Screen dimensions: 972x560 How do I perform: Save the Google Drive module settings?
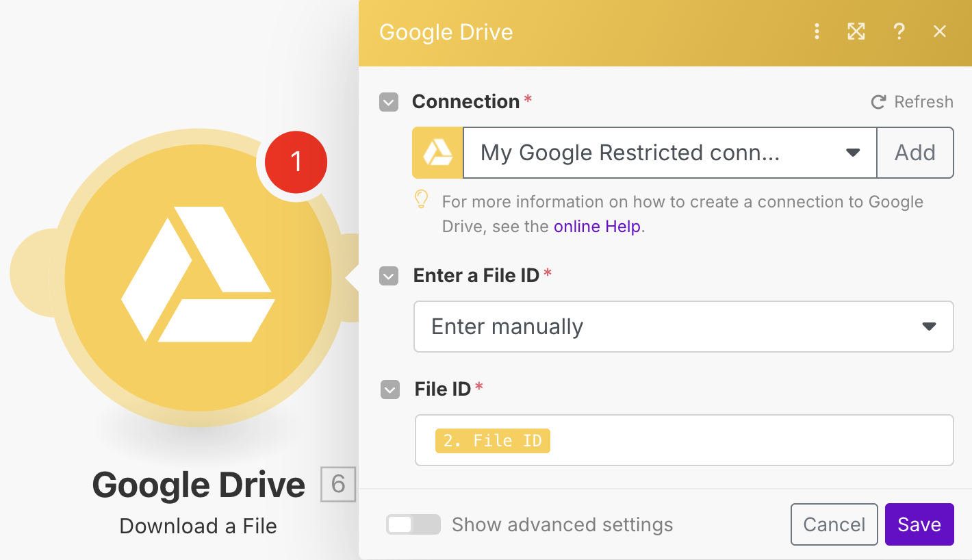click(919, 524)
